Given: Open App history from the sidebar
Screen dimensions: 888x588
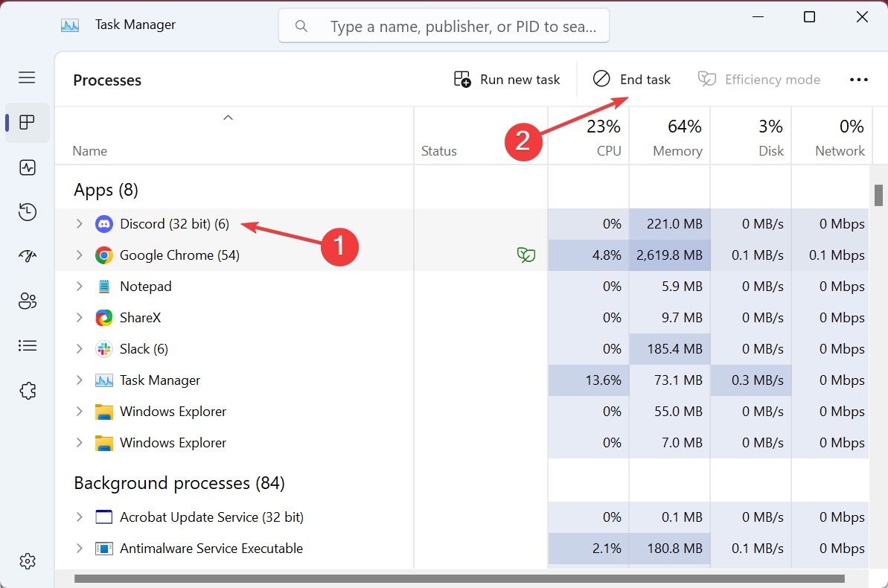Looking at the screenshot, I should pyautogui.click(x=28, y=212).
